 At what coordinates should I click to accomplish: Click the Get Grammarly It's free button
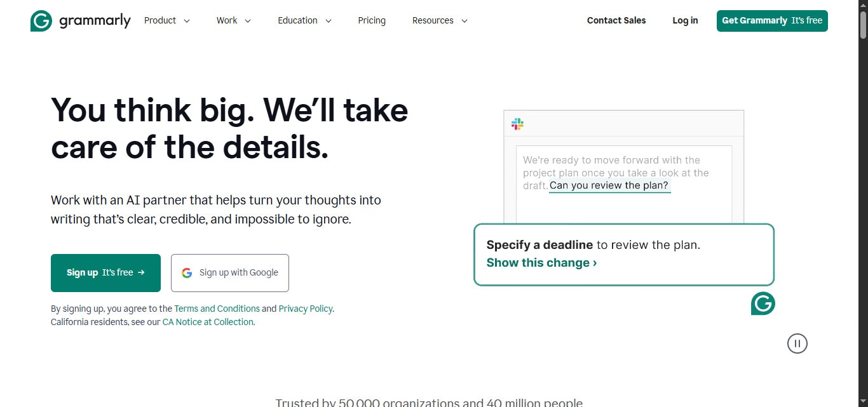tap(771, 20)
